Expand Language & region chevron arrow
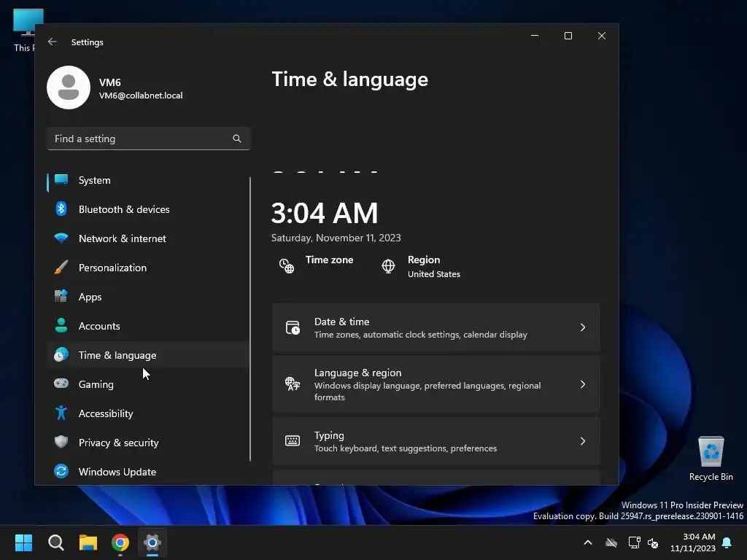 (x=583, y=384)
